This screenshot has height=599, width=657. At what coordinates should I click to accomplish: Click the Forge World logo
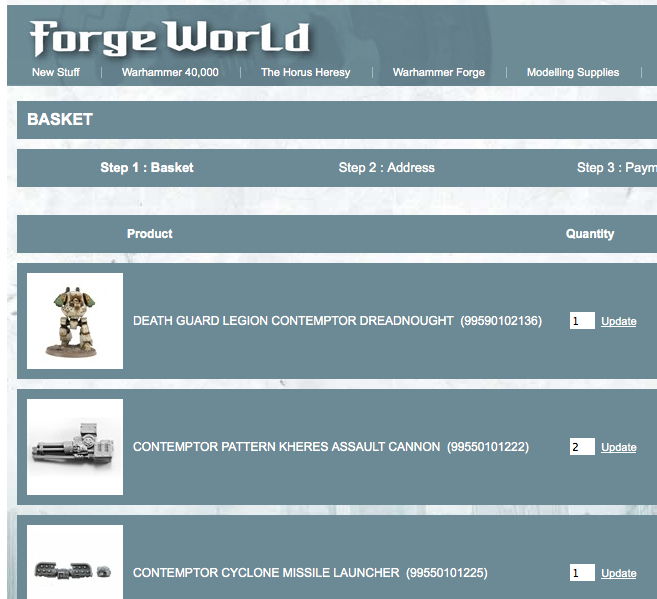pyautogui.click(x=170, y=38)
